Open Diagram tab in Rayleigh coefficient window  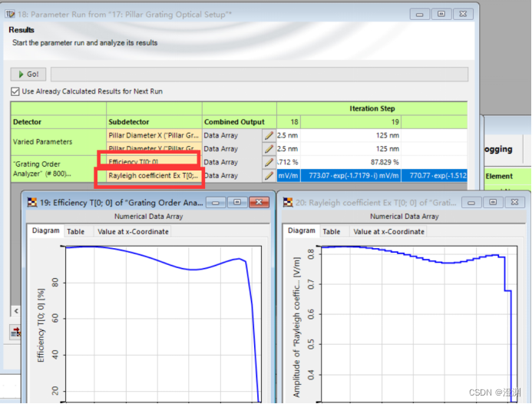pos(301,231)
